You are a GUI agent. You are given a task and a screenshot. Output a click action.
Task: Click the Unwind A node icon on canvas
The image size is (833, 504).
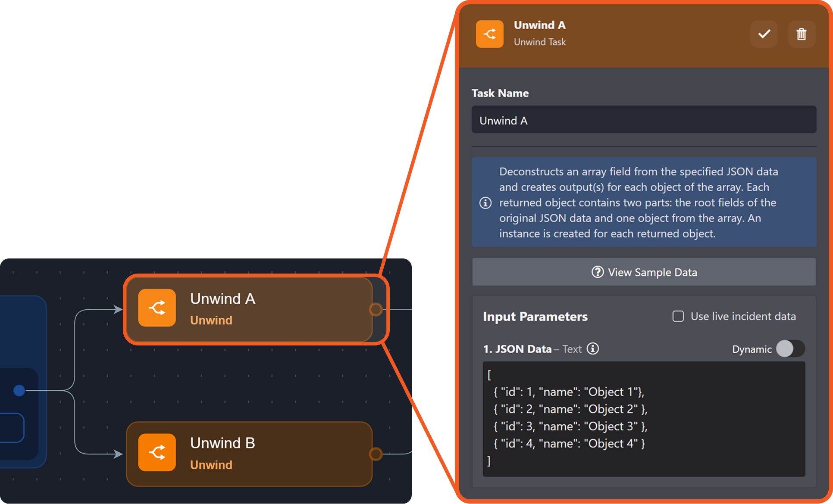coord(157,308)
